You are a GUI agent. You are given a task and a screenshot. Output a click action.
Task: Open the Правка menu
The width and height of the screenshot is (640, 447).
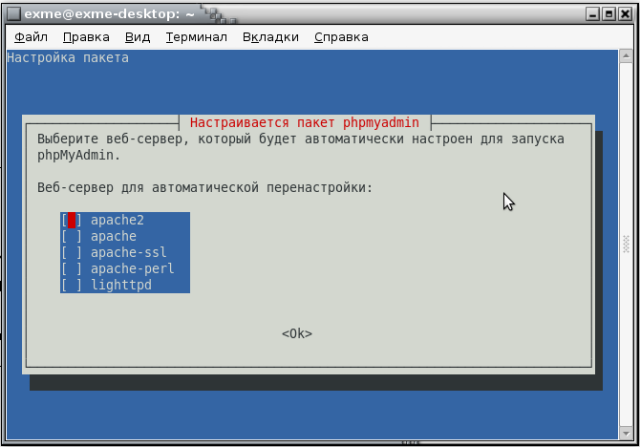[x=86, y=37]
